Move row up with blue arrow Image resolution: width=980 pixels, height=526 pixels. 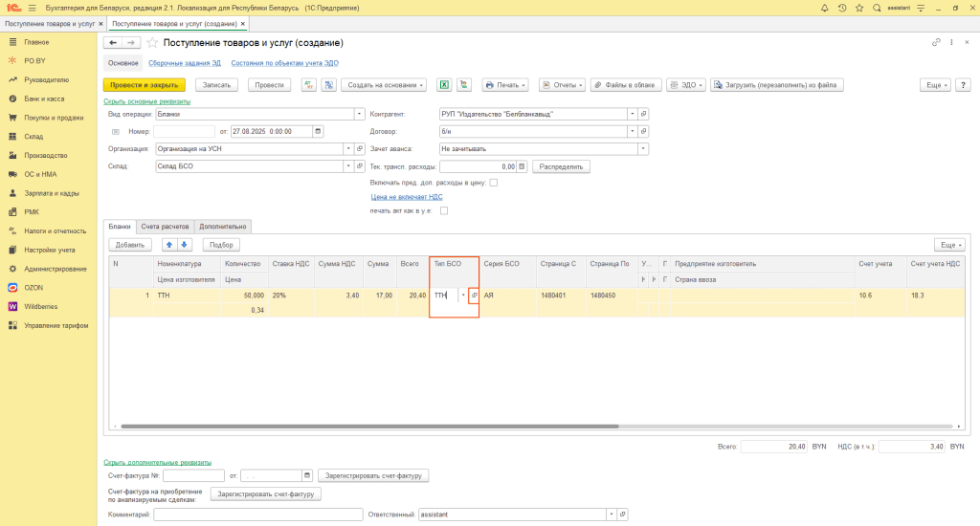[169, 245]
